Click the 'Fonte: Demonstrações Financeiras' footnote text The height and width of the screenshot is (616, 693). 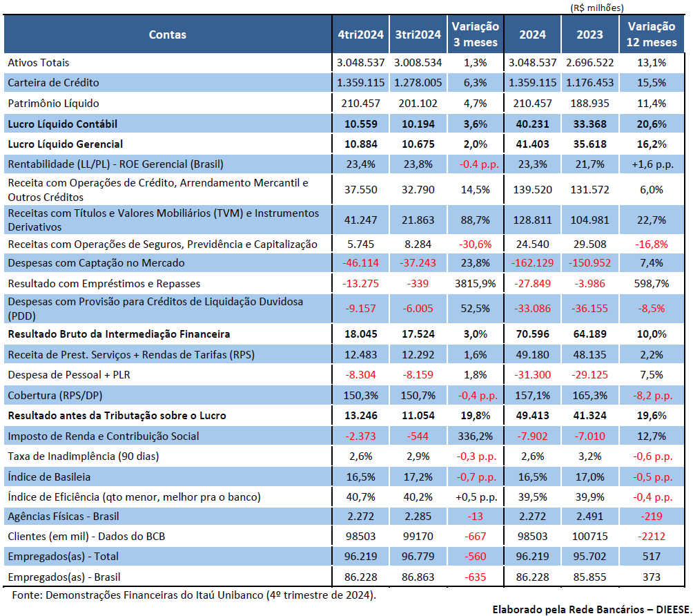click(x=195, y=595)
